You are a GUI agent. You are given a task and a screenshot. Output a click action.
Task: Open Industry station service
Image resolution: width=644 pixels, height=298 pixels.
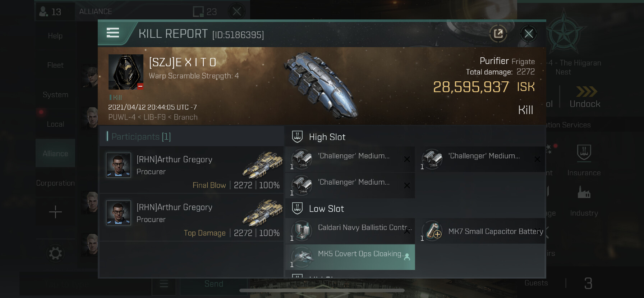pos(584,201)
